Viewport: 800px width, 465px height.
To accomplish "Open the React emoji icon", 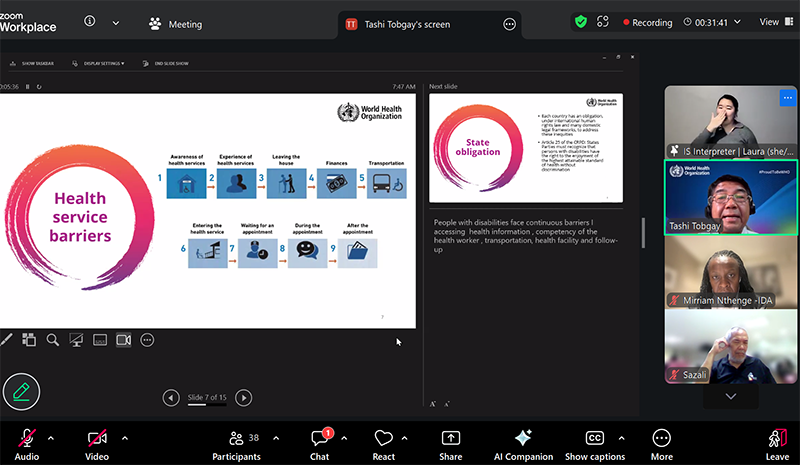I will [383, 438].
